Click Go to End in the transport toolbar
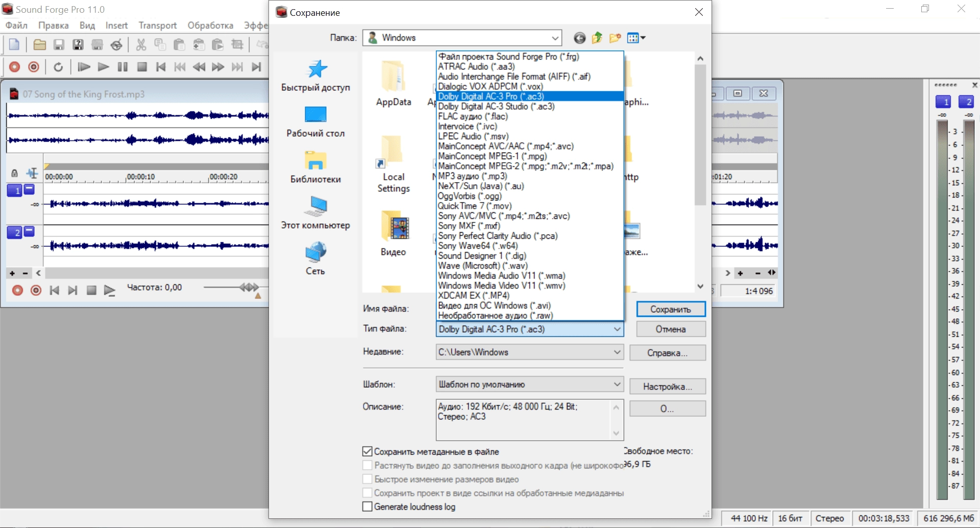Screen dimensions: 980x528 [256, 67]
